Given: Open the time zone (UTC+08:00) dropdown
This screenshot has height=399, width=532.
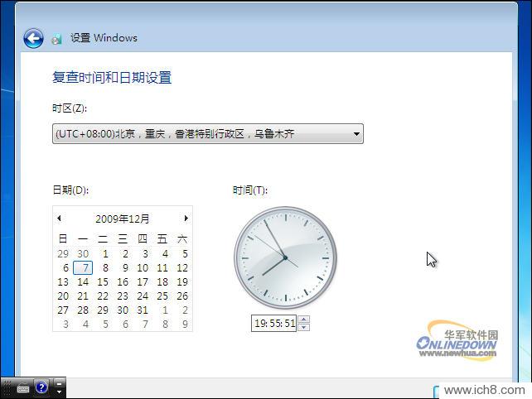Looking at the screenshot, I should tap(208, 133).
